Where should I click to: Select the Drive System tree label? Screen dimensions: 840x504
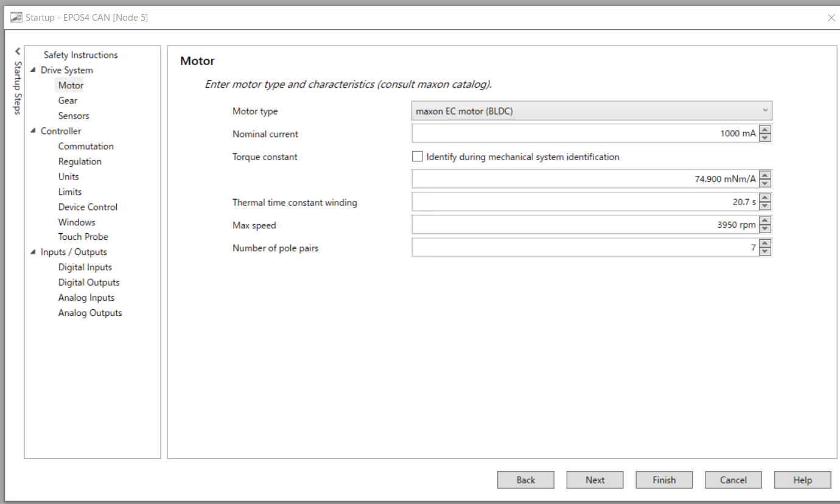[x=67, y=70]
